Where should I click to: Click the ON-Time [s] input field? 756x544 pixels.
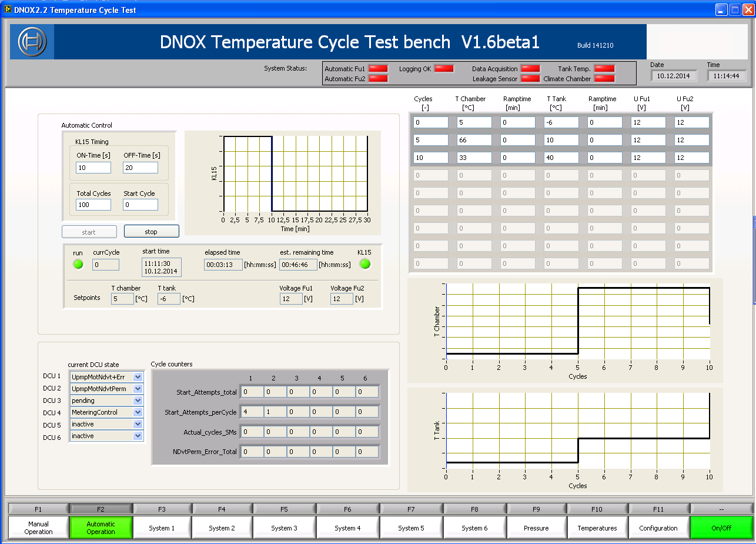click(93, 168)
